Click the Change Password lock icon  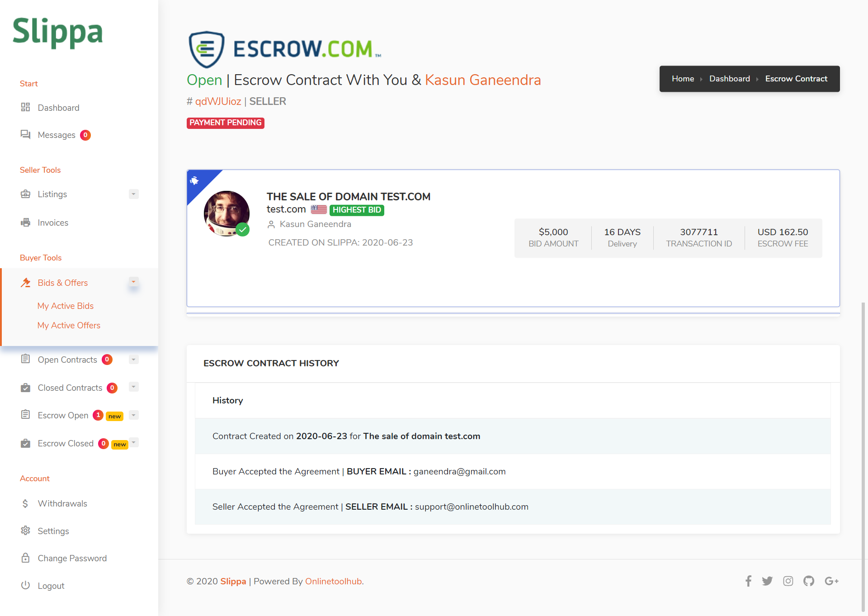coord(25,558)
